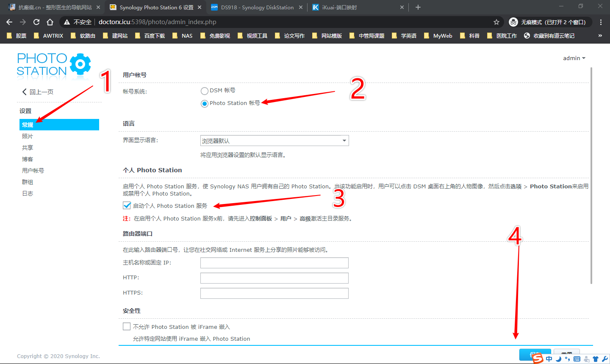Open the 论文写作 bookmark folder
610x364 pixels.
tap(290, 36)
